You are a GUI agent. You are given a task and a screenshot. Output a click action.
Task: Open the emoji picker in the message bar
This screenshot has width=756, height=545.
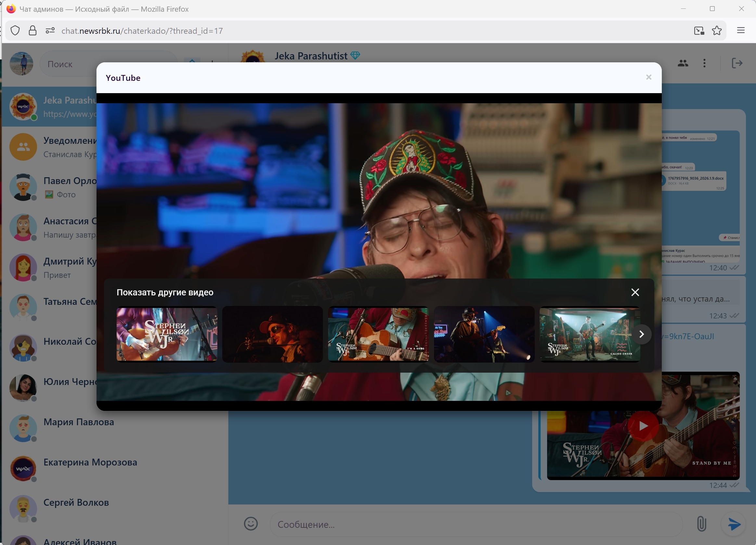251,524
